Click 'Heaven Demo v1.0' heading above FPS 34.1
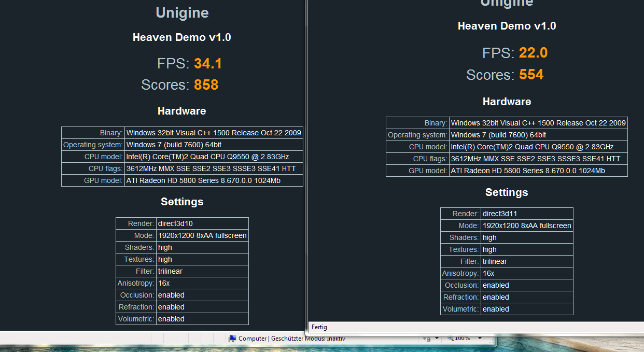644x352 pixels. tap(182, 37)
